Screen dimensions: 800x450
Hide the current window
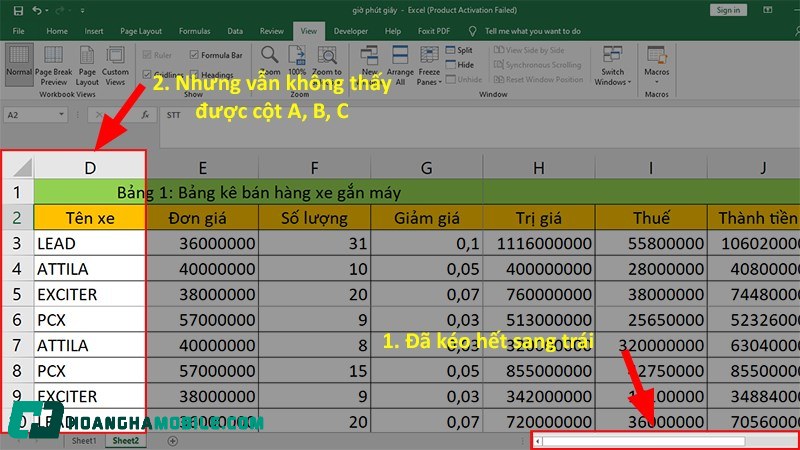[x=460, y=65]
